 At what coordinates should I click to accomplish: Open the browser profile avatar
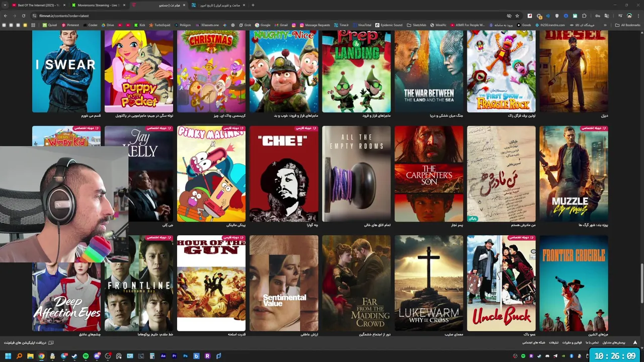(x=629, y=16)
